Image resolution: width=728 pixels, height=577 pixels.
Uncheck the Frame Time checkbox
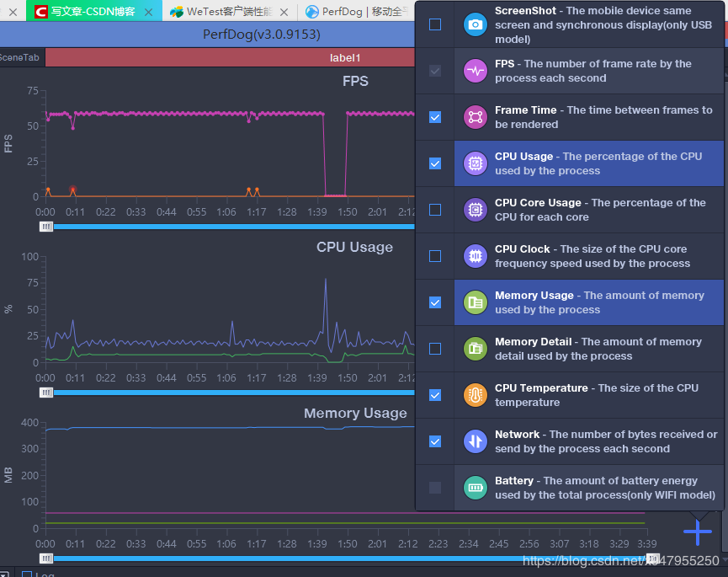click(435, 117)
